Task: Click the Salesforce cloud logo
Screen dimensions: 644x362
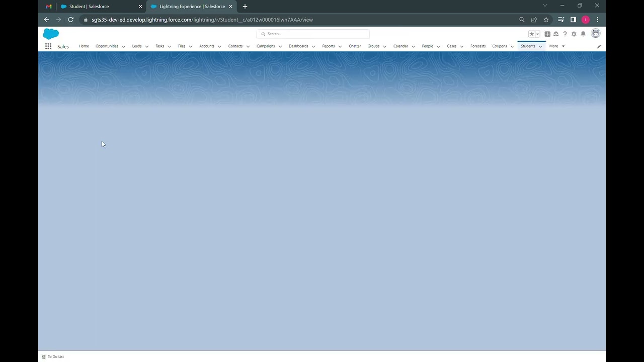Action: 51,34
